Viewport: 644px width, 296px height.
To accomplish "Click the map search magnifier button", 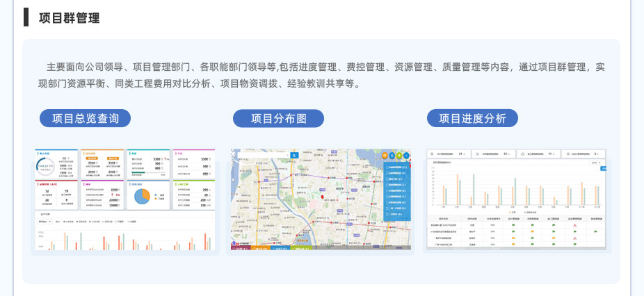I will click(294, 156).
